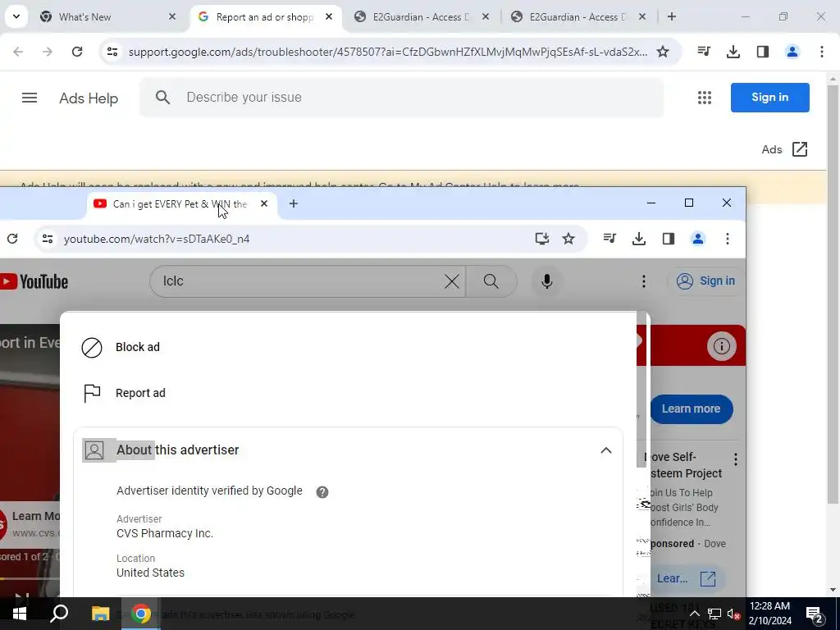The height and width of the screenshot is (630, 840).
Task: Open the notification center
Action: pyautogui.click(x=815, y=614)
